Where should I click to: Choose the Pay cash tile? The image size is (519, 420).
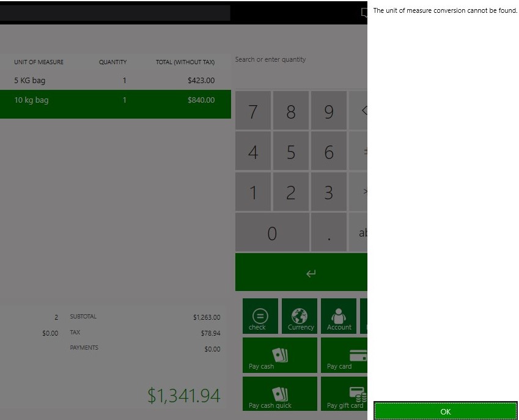280,355
